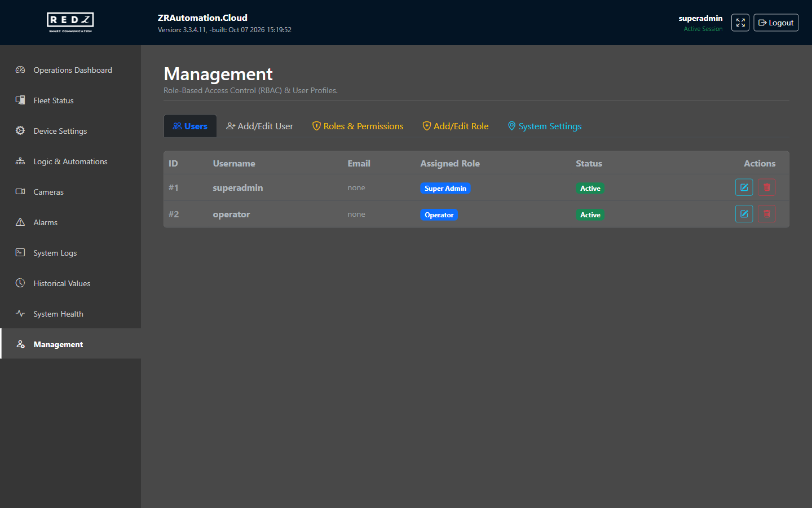Click the Active status badge for superadmin
Screen dimensions: 812x508
point(590,189)
